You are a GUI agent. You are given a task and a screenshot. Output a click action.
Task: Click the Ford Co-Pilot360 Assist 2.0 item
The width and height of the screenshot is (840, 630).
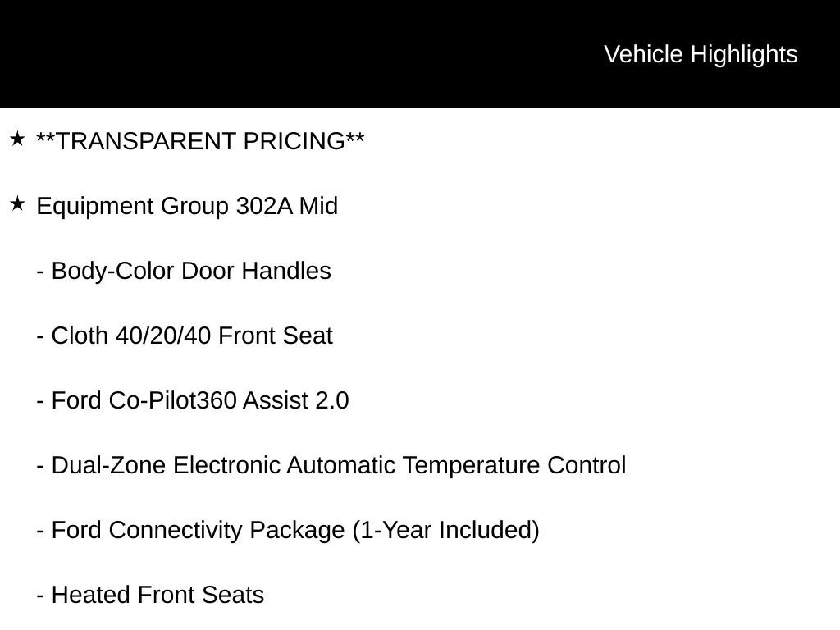tap(192, 400)
